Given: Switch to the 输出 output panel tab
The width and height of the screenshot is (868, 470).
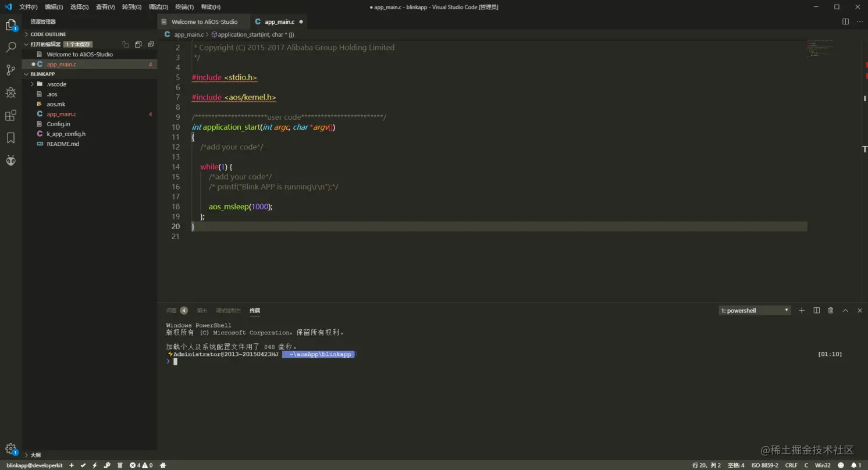Looking at the screenshot, I should click(202, 311).
